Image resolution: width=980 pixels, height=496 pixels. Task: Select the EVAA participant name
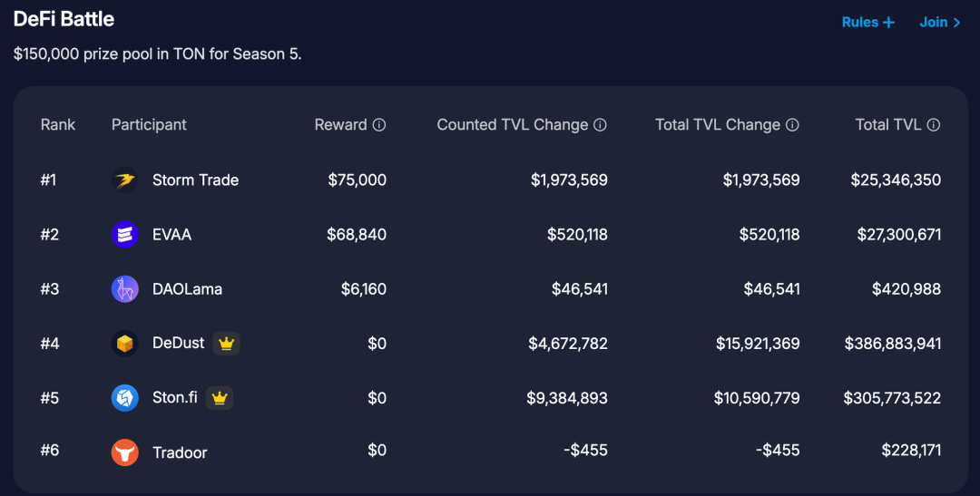[x=171, y=235]
